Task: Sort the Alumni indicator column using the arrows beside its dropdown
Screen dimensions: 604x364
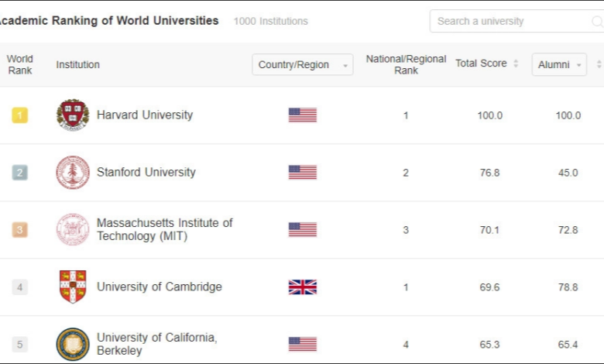Action: (599, 64)
